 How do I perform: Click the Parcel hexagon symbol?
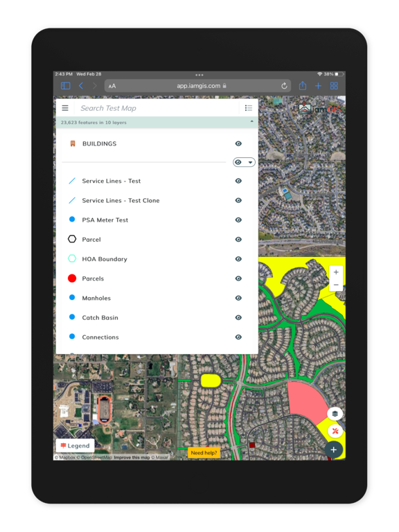coord(72,239)
